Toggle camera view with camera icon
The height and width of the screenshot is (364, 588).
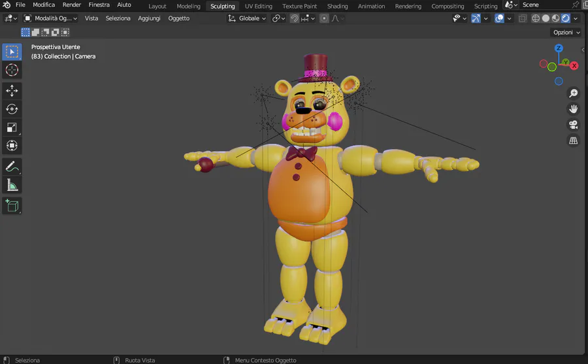coord(574,125)
